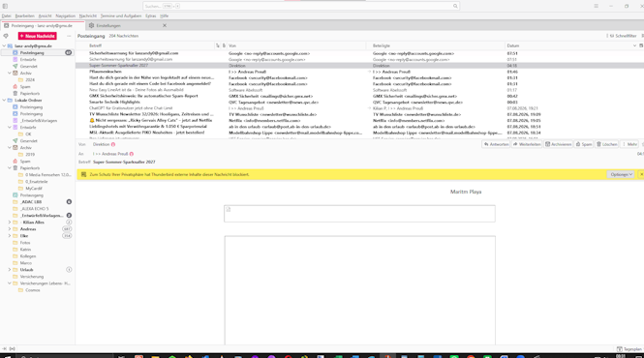
Task: Click the Datum sort direction chevron
Action: click(x=634, y=45)
